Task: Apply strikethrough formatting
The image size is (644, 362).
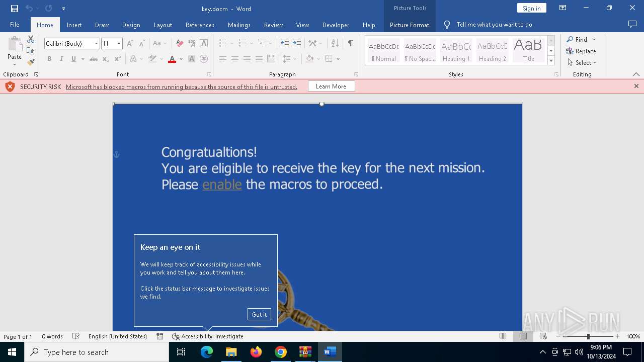Action: pos(94,59)
